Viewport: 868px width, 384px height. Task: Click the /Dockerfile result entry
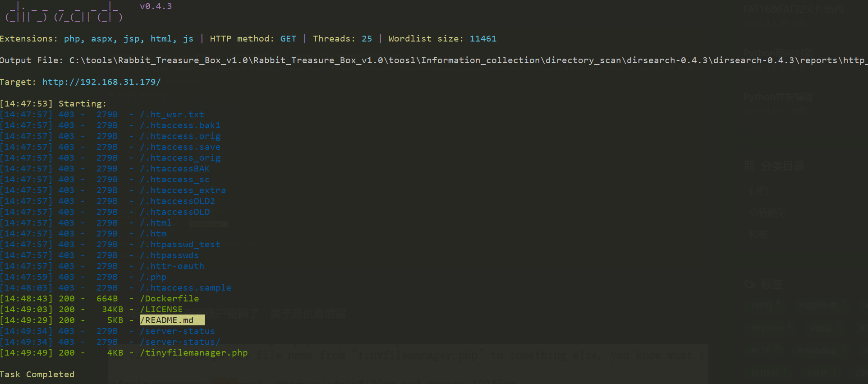(170, 299)
